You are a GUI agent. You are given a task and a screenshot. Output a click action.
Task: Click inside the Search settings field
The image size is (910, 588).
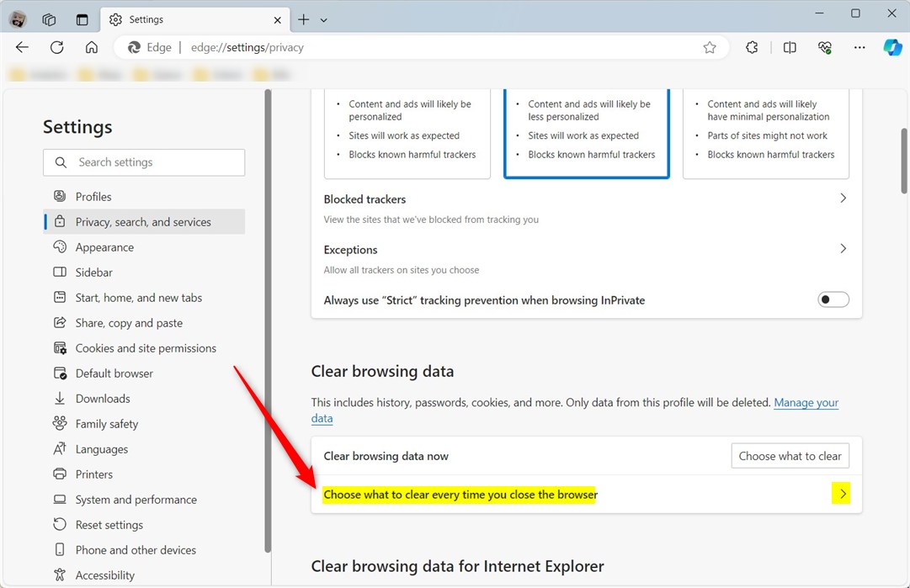pyautogui.click(x=143, y=162)
